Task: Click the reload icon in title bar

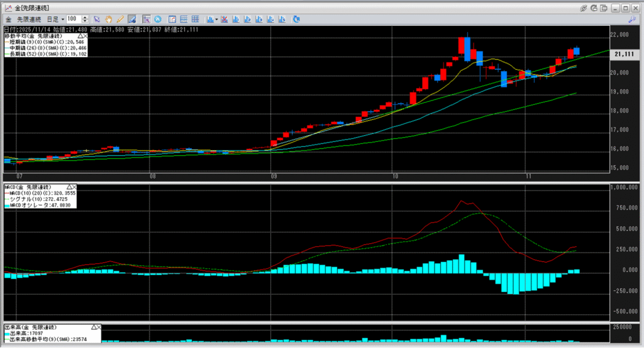Action: tap(594, 8)
